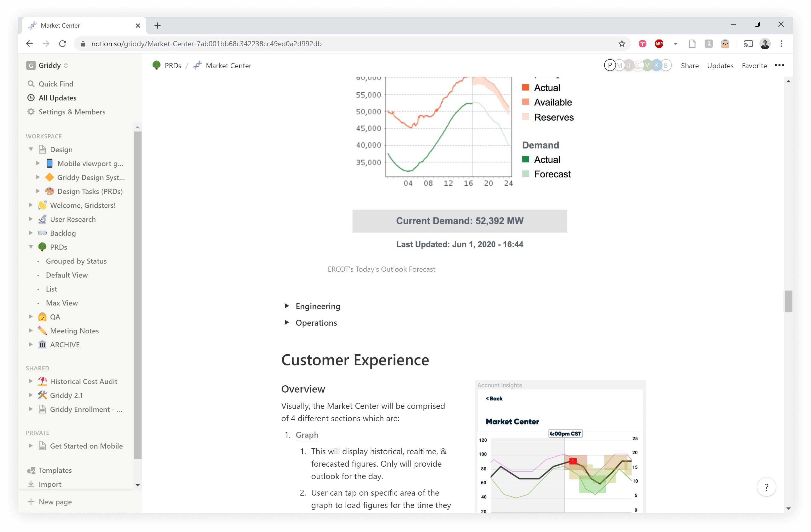Click the browser back arrow
This screenshot has height=532, width=811.
click(30, 44)
